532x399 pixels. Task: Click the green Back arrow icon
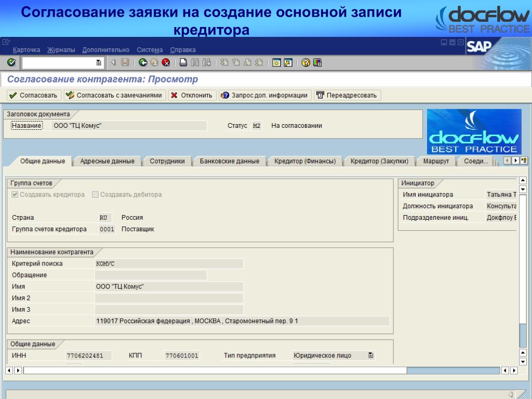point(143,62)
